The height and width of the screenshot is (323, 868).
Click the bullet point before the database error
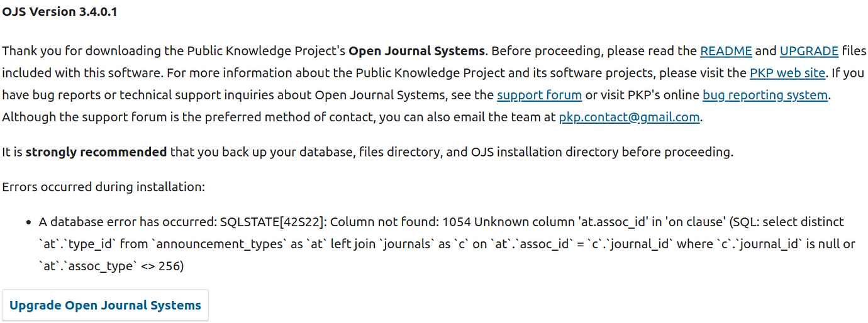pos(29,222)
